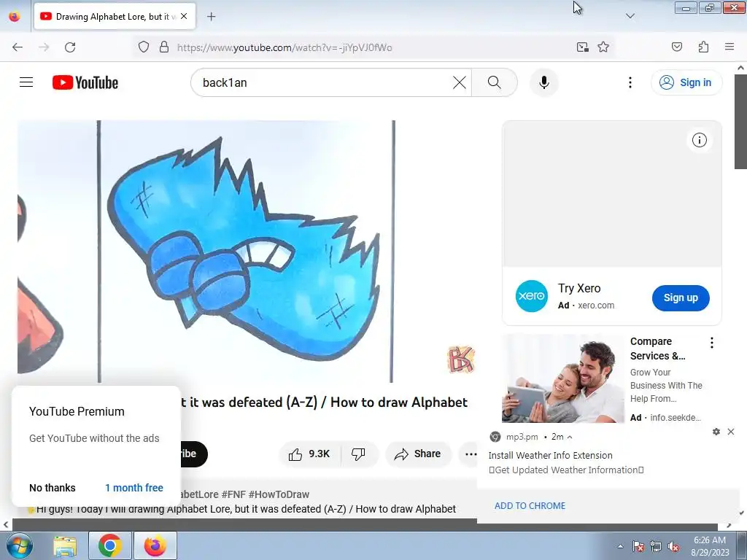The width and height of the screenshot is (747, 560).
Task: Open a new tab
Action: (211, 17)
